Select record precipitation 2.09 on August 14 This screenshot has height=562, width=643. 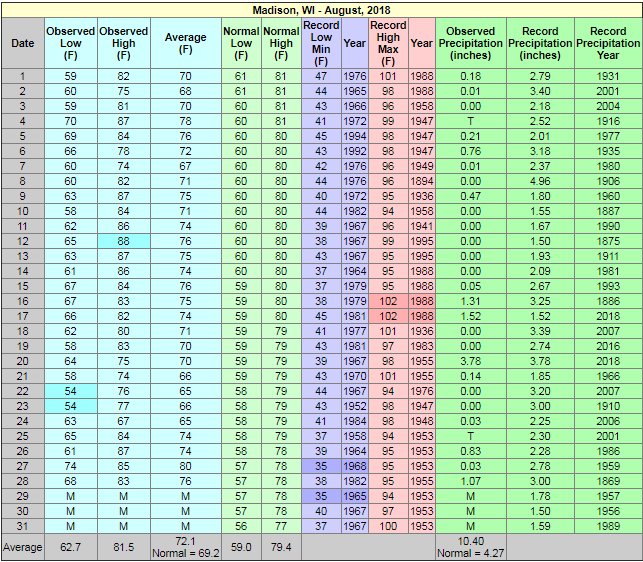point(540,271)
